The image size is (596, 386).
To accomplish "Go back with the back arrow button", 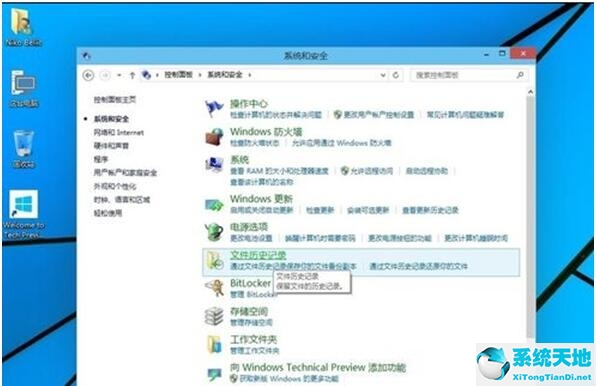I will click(88, 75).
